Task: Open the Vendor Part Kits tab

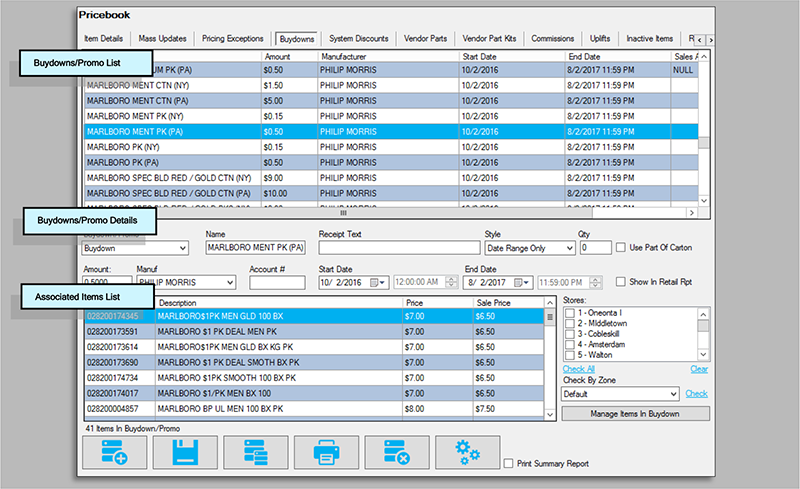Action: coord(489,39)
